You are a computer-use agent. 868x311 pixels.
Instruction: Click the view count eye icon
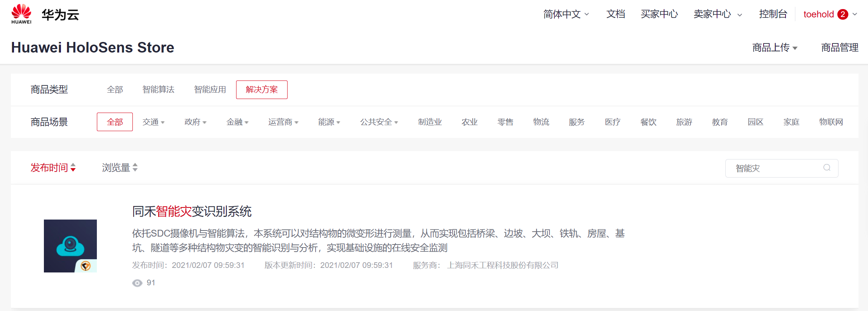click(x=137, y=283)
